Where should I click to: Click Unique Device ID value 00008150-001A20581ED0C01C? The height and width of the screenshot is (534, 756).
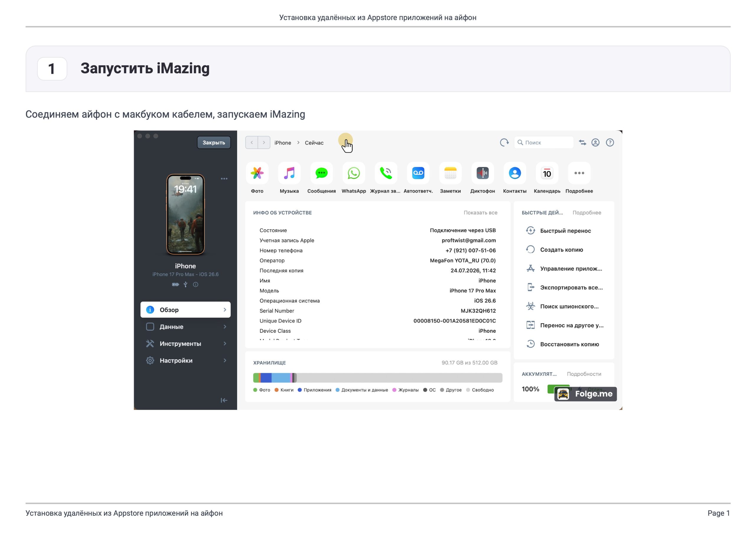[x=454, y=321]
